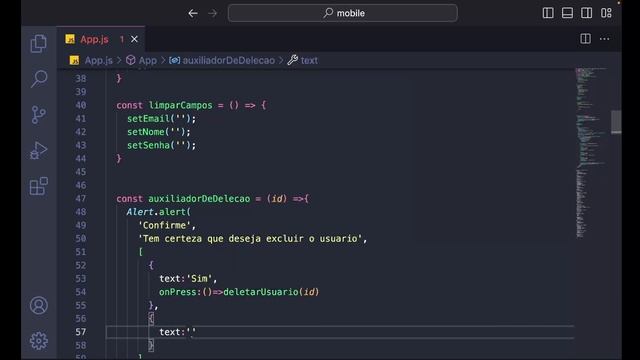Screen dimensions: 640x360
Task: Open the Accounts menu icon
Action: coord(39,305)
